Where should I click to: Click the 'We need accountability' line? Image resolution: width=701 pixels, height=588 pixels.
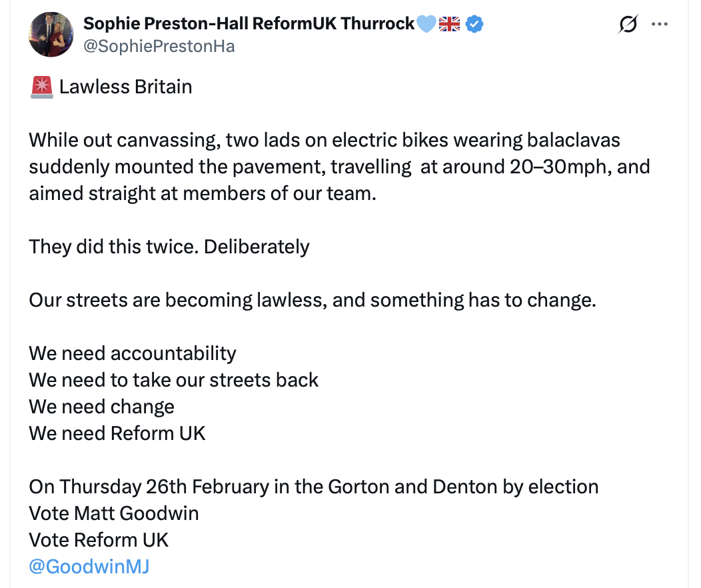coord(133,353)
